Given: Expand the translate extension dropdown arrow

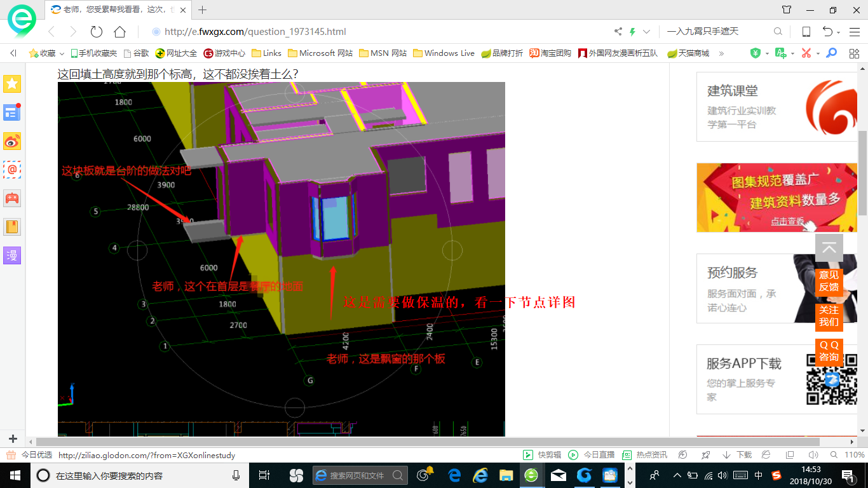Looking at the screenshot, I should [x=792, y=53].
